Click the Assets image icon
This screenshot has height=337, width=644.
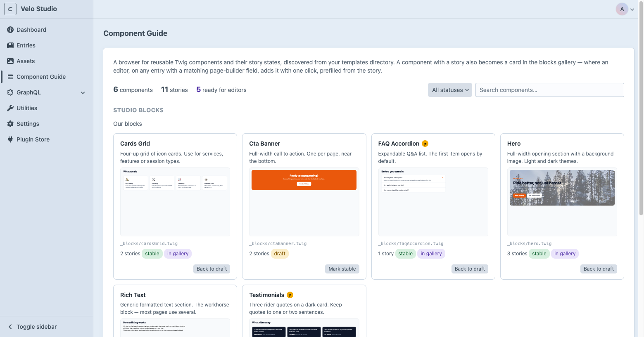coord(10,61)
